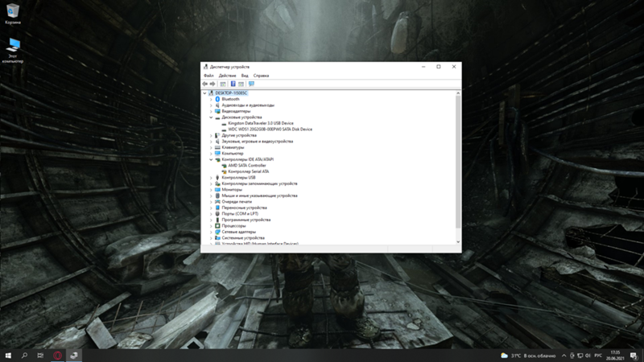
Task: Open the Windows Start button
Action: pos(8,356)
